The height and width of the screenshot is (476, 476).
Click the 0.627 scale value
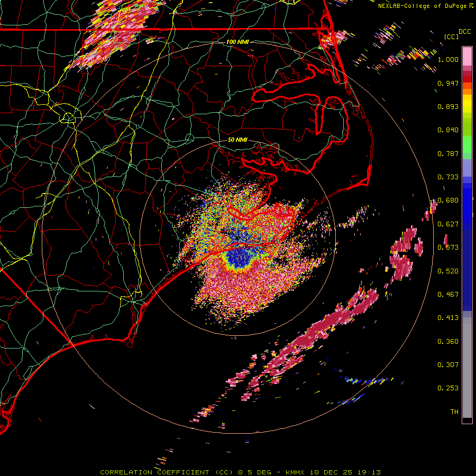448,224
